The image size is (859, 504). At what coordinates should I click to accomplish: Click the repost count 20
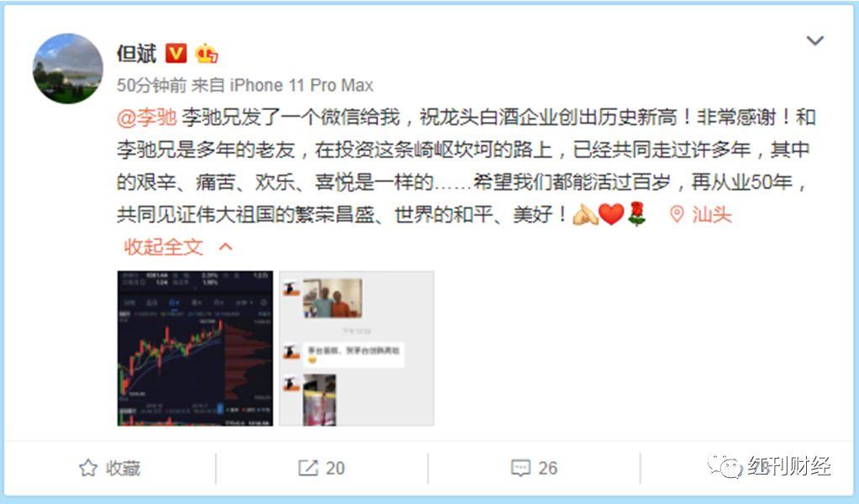[x=335, y=469]
